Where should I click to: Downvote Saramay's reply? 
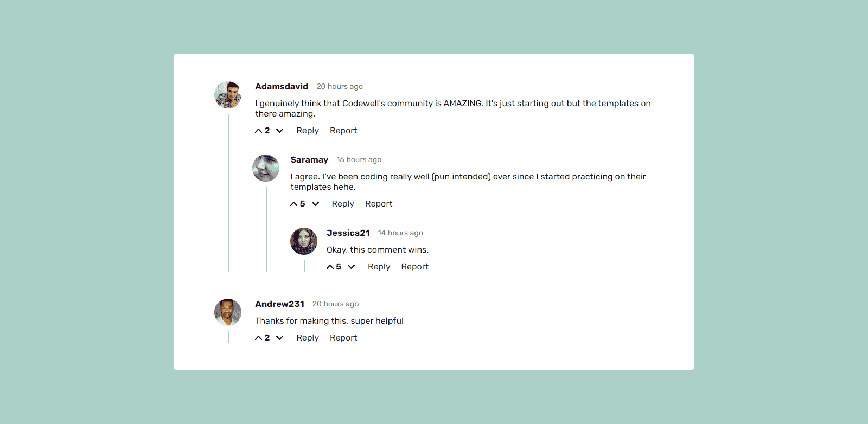tap(315, 204)
